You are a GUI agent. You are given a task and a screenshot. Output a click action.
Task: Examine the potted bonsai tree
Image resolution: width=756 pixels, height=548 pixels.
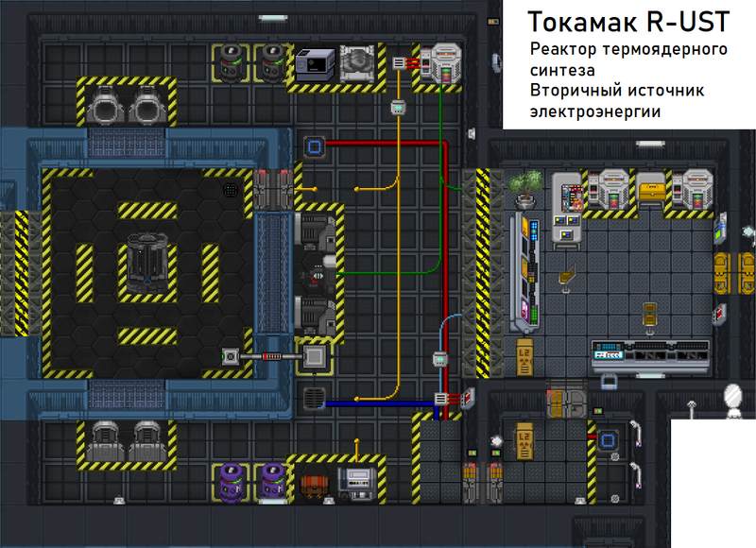(526, 189)
